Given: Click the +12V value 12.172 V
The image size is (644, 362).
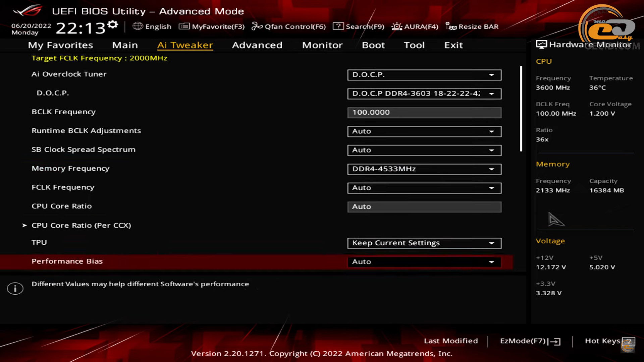Looking at the screenshot, I should 551,267.
